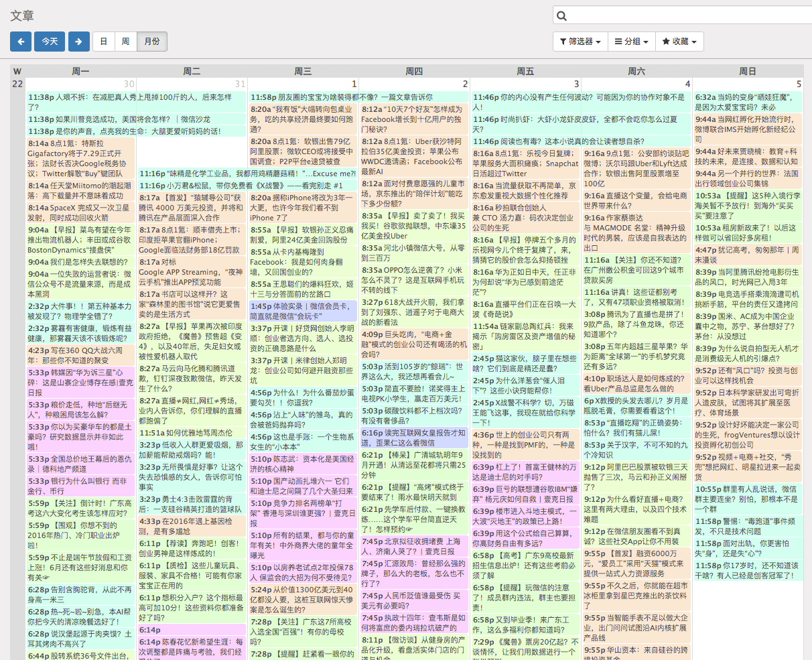Screen dimensions: 812x660
Task: Open event 6:39p 杠上了 首富王健林的万达
Action: 525,472
